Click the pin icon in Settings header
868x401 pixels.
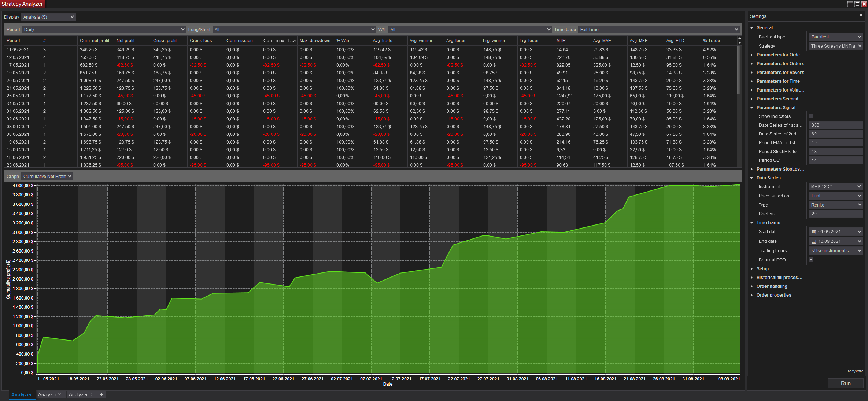(x=861, y=16)
